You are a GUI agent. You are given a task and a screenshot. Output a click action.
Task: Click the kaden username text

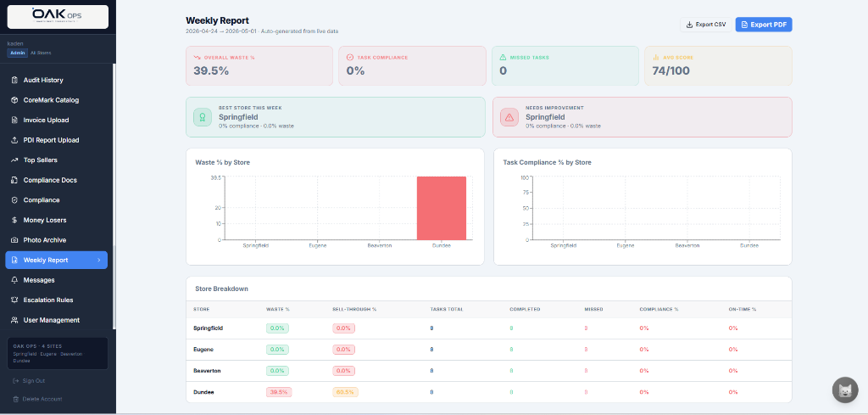click(15, 44)
